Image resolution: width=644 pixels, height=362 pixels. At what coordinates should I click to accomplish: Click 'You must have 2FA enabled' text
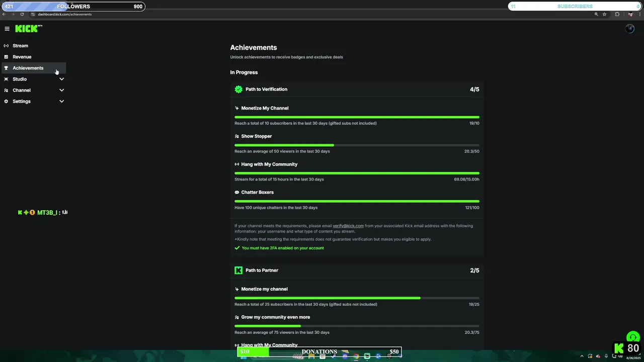pos(283,248)
